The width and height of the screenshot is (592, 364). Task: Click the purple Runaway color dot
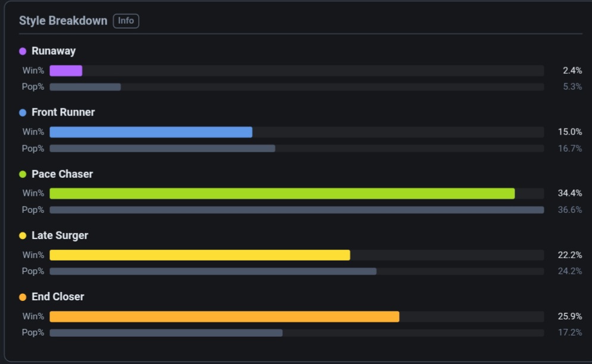(x=23, y=51)
